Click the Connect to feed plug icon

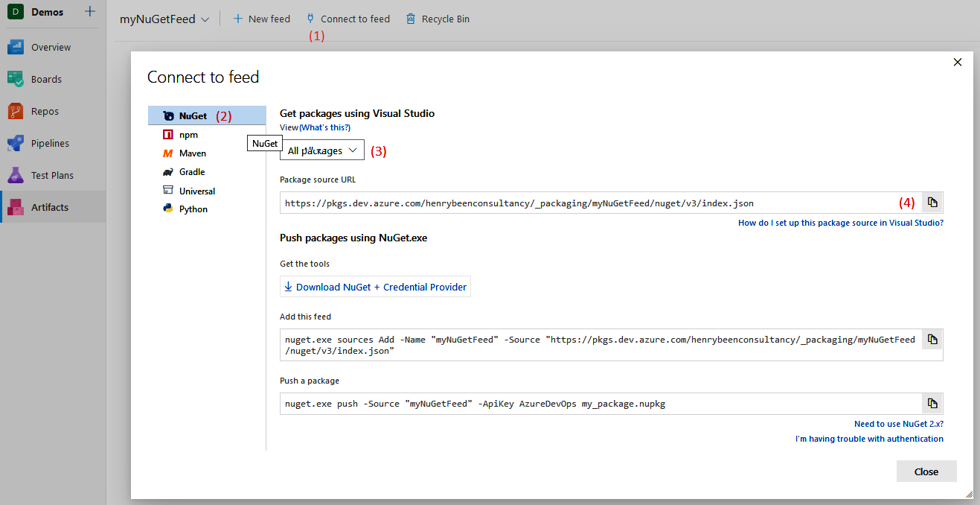pos(310,19)
